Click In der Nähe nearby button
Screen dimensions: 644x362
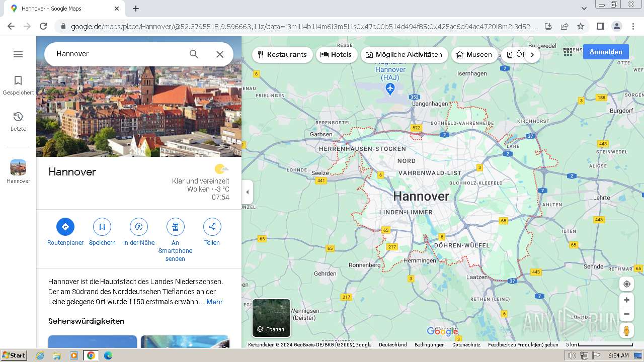[x=139, y=232]
